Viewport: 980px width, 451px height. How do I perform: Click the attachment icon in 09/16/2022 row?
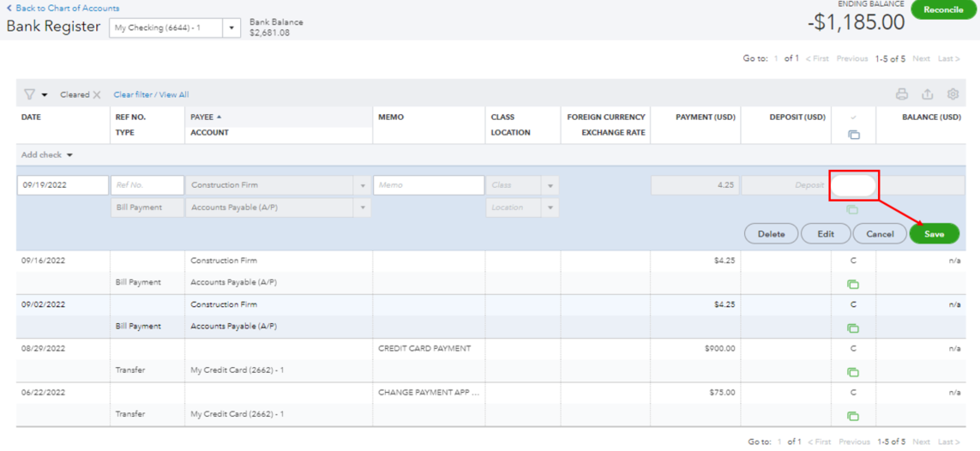coord(853,284)
